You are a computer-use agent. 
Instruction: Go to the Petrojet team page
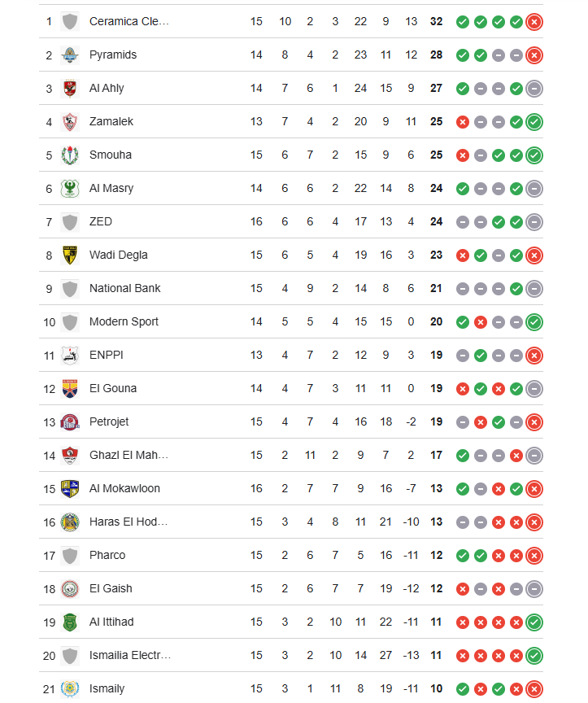tap(109, 422)
